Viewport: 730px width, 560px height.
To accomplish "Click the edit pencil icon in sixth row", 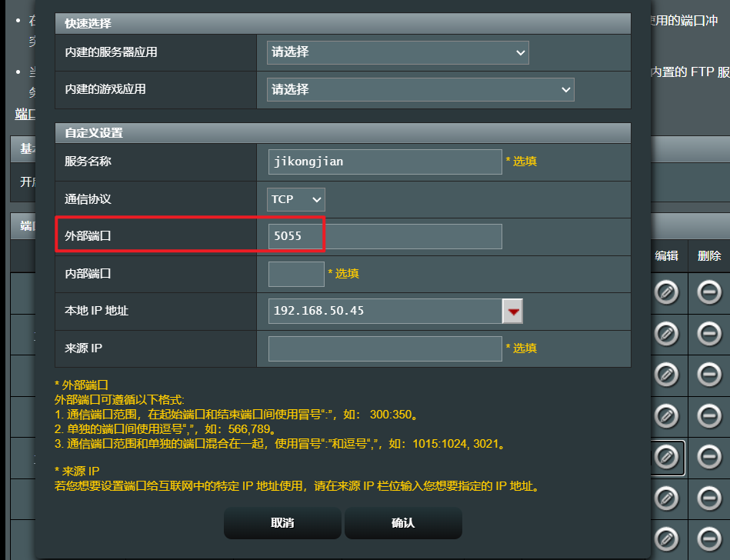I will click(666, 498).
